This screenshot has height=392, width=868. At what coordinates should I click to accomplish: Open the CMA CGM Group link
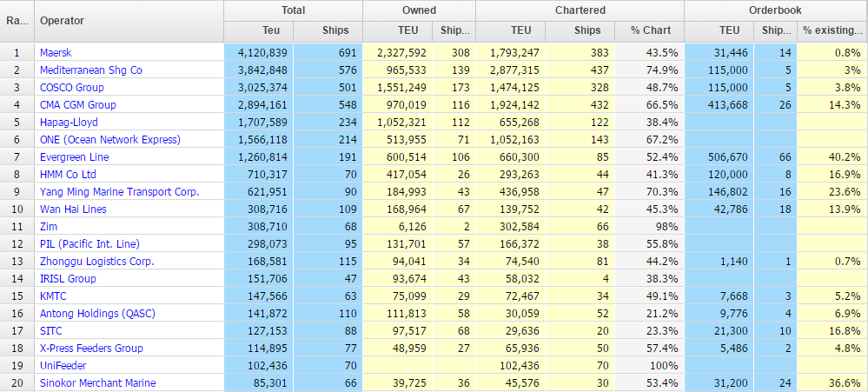[78, 104]
